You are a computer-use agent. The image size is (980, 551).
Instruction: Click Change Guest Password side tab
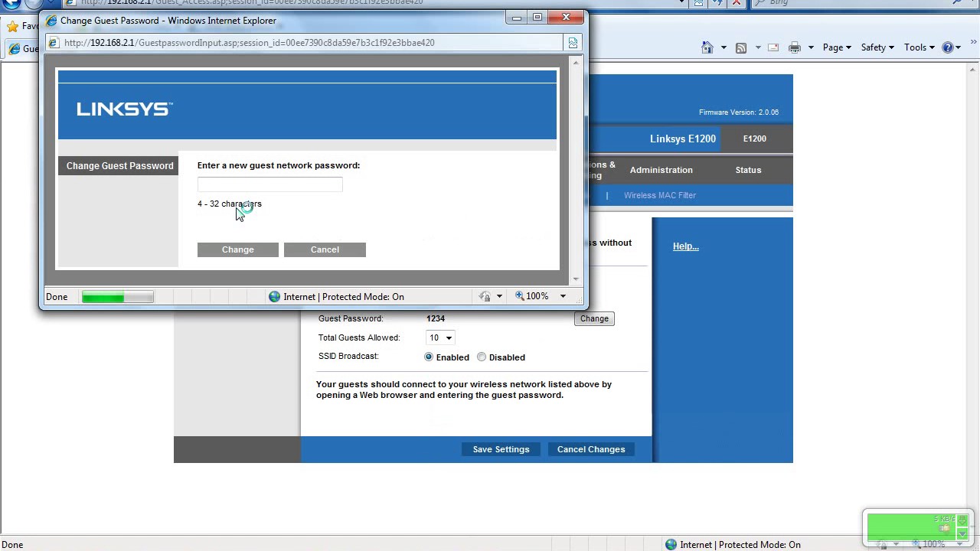tap(119, 165)
